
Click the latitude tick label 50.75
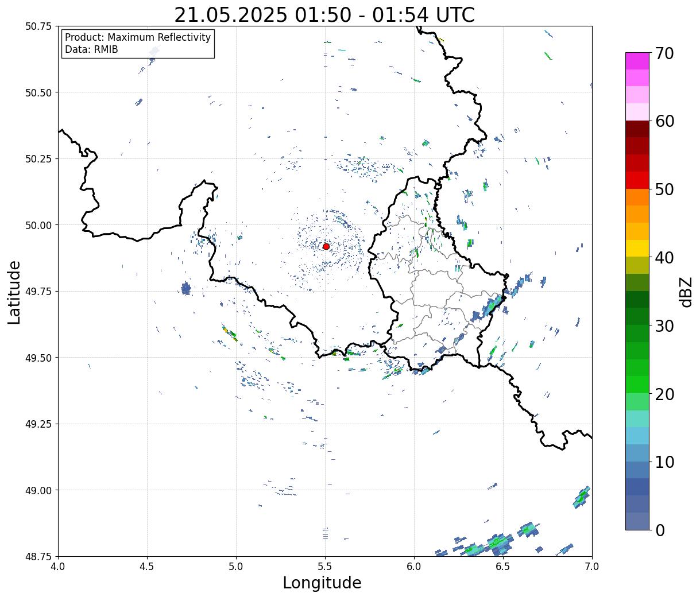38,26
